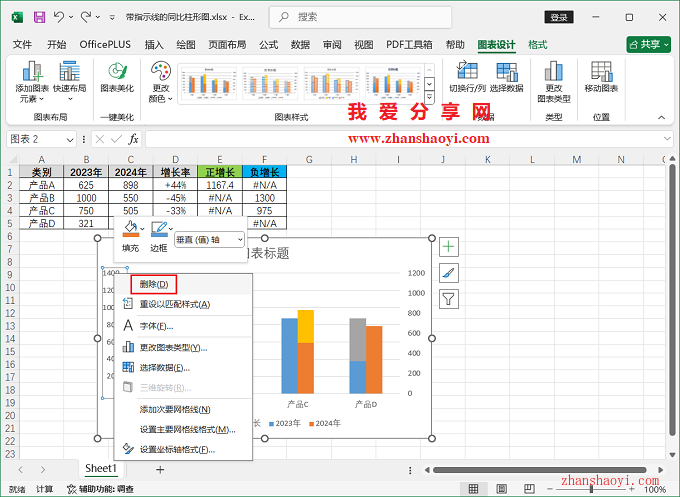Click the chart filter funnel button

(x=448, y=298)
